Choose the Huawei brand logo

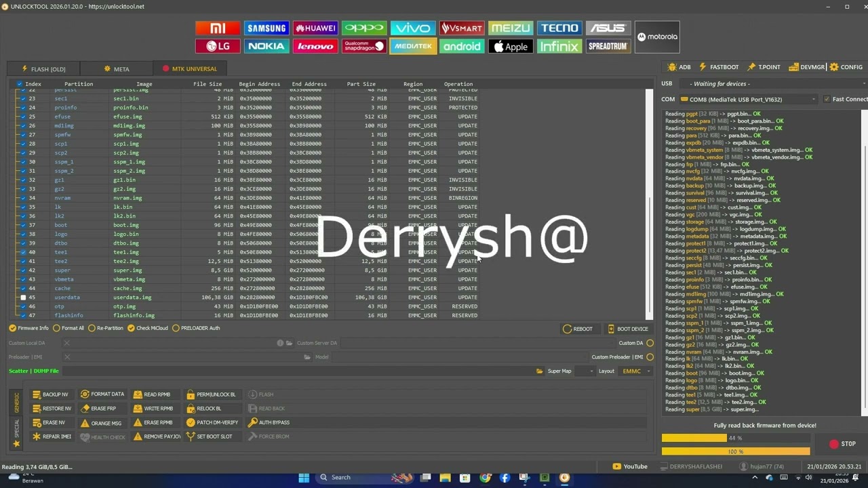(315, 28)
